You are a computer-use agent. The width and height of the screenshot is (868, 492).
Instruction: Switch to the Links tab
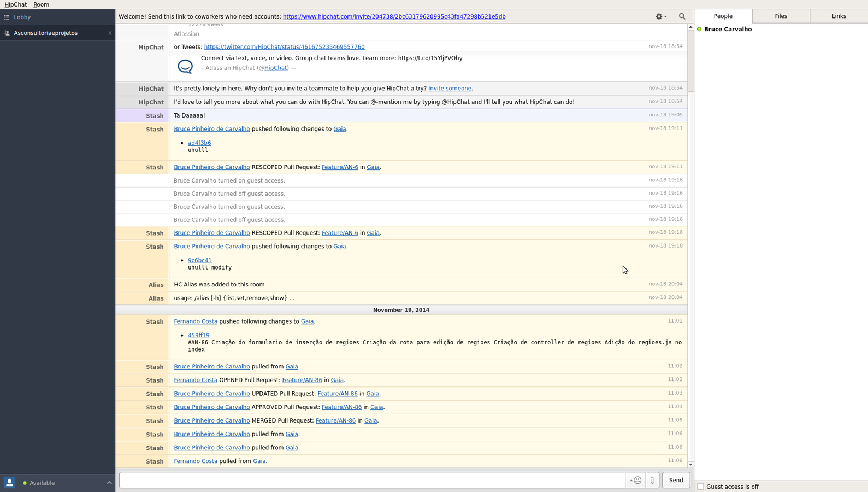(839, 16)
